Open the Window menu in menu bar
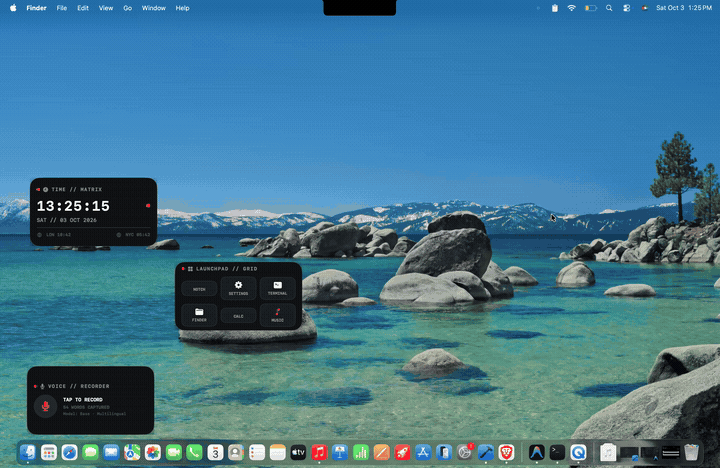This screenshot has height=468, width=720. (x=153, y=8)
